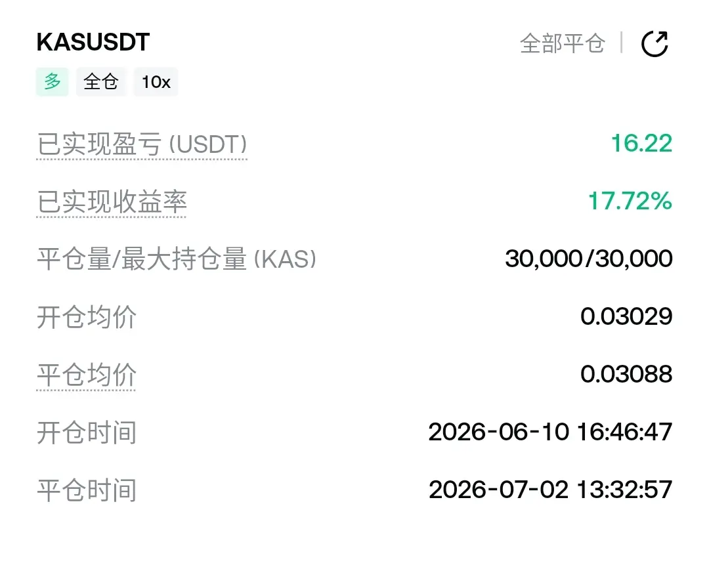The height and width of the screenshot is (588, 709).
Task: Open the 全部平仓 filter
Action: tap(563, 43)
